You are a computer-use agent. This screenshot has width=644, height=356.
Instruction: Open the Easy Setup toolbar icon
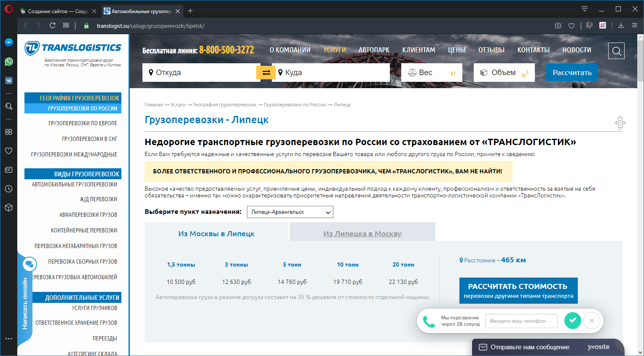(634, 25)
